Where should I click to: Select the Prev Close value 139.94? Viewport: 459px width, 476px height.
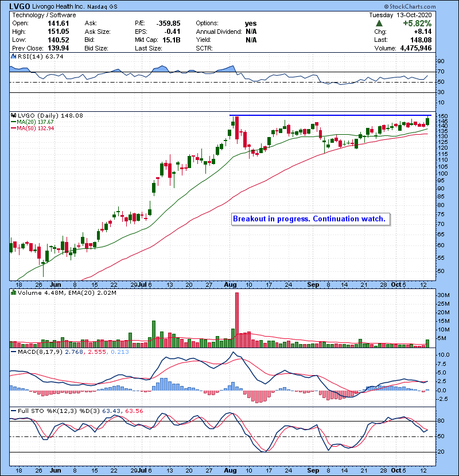(59, 48)
